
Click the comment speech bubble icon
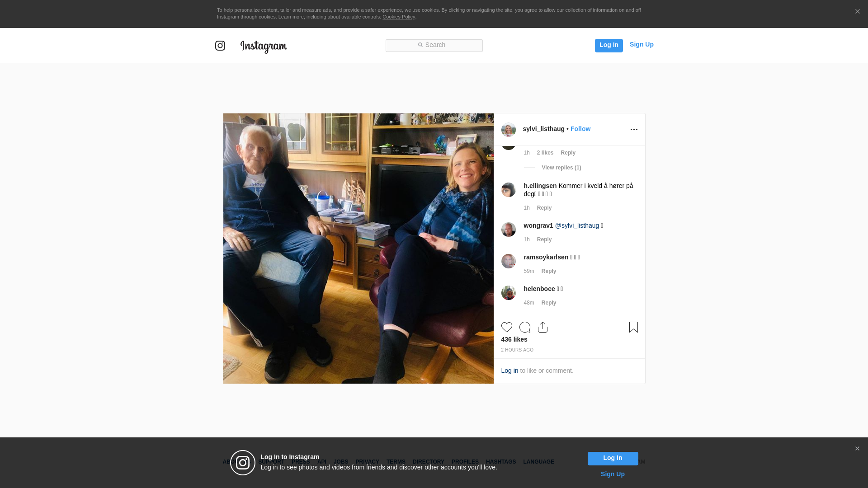pos(524,327)
